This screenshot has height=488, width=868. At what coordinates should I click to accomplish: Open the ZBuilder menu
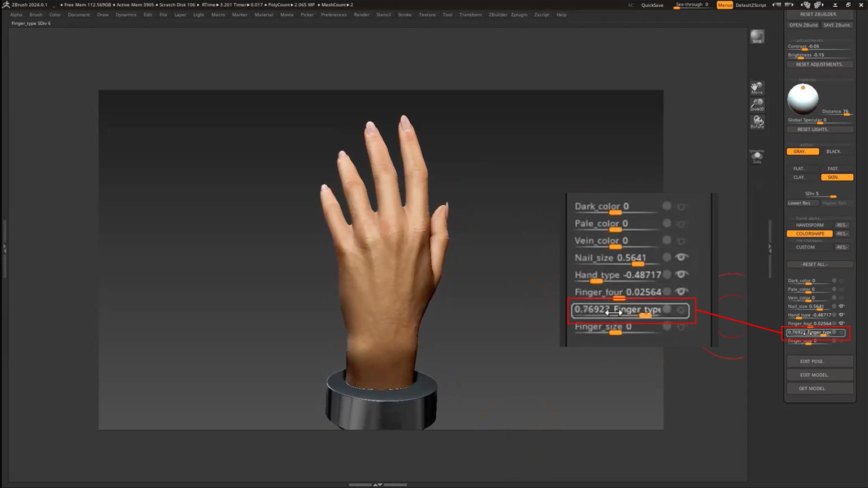pos(498,15)
